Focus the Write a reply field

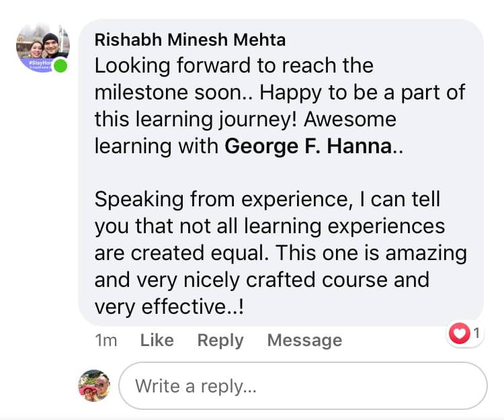tap(302, 386)
